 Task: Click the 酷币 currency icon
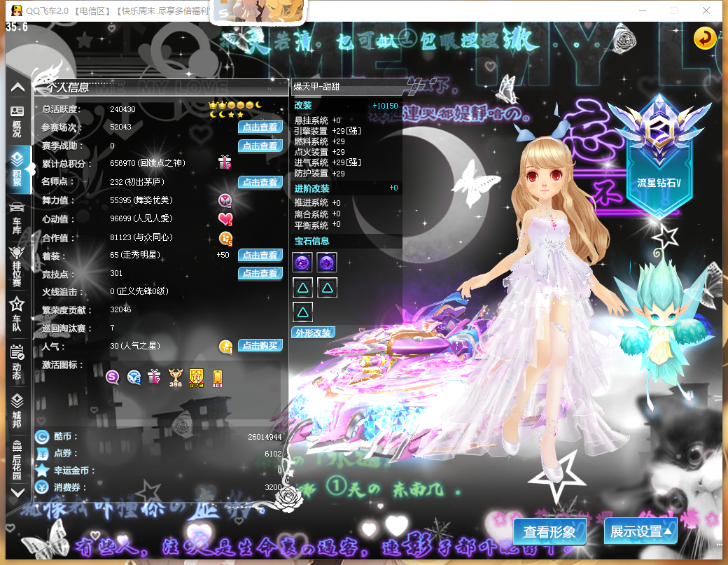tap(42, 437)
